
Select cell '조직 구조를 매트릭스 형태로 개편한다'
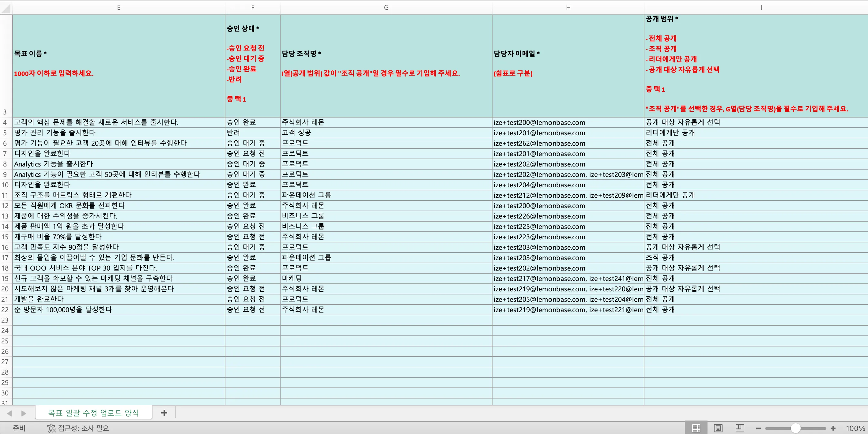[x=119, y=195]
